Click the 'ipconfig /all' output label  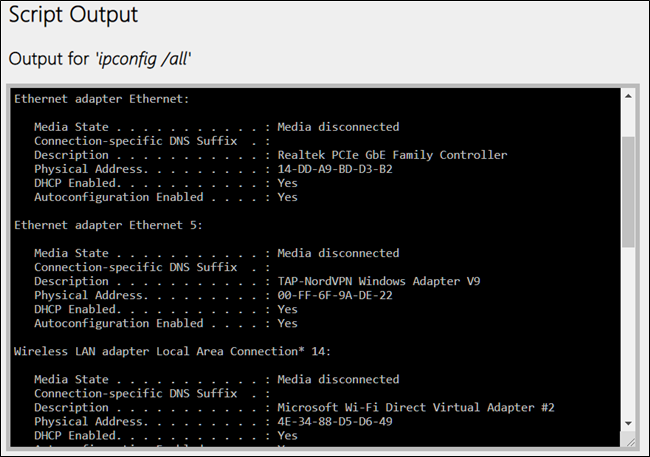tap(100, 59)
